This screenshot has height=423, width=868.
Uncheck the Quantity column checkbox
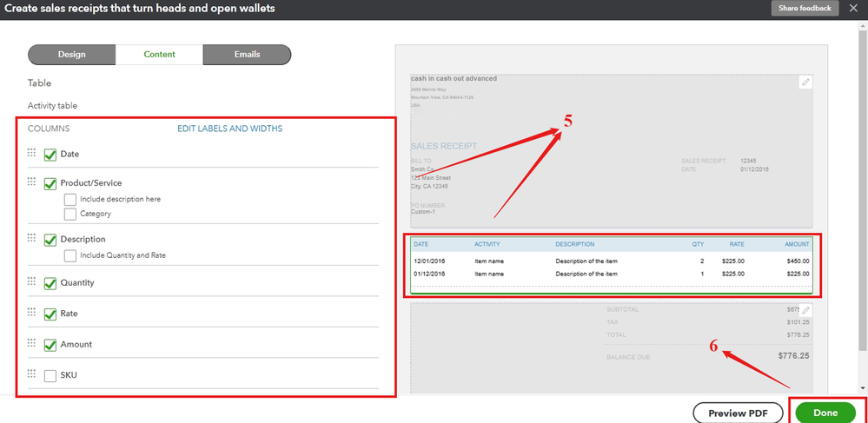tap(50, 283)
